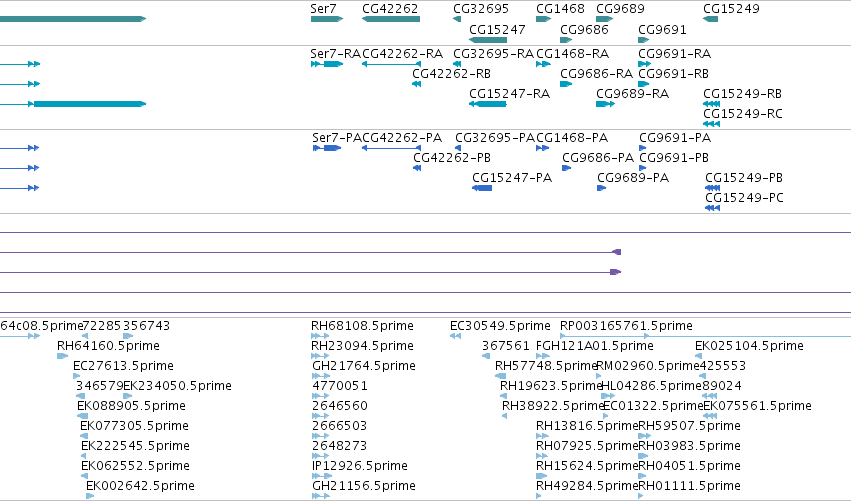Click the EC30549.5prime EST label

pyautogui.click(x=500, y=326)
